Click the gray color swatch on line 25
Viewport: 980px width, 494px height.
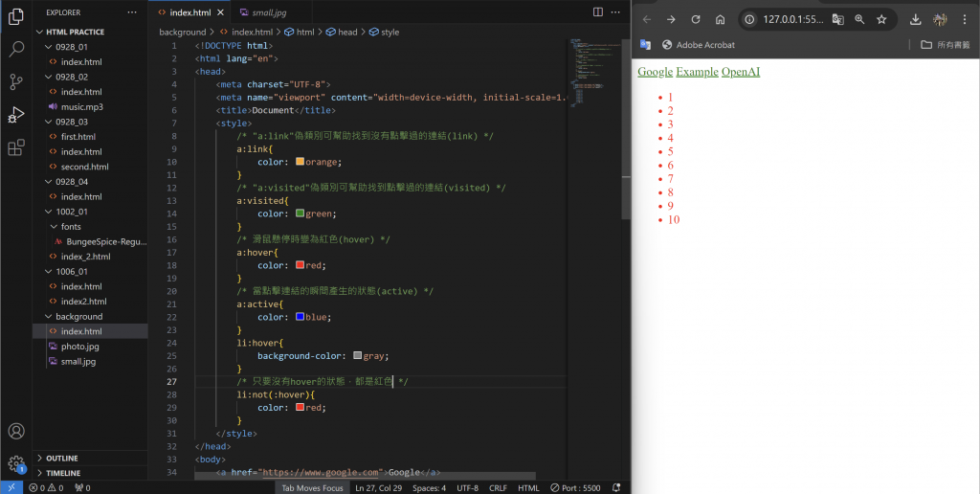click(x=358, y=356)
